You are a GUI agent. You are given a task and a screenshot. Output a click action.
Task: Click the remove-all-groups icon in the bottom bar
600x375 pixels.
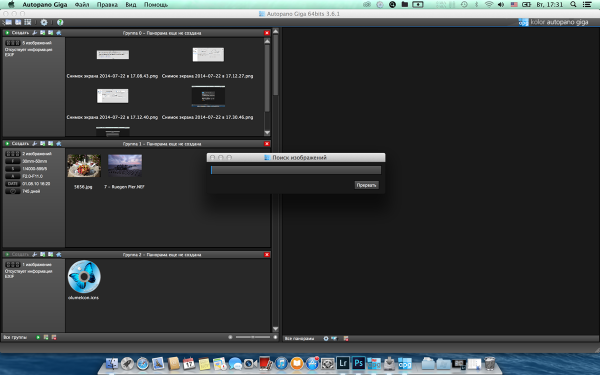point(54,337)
